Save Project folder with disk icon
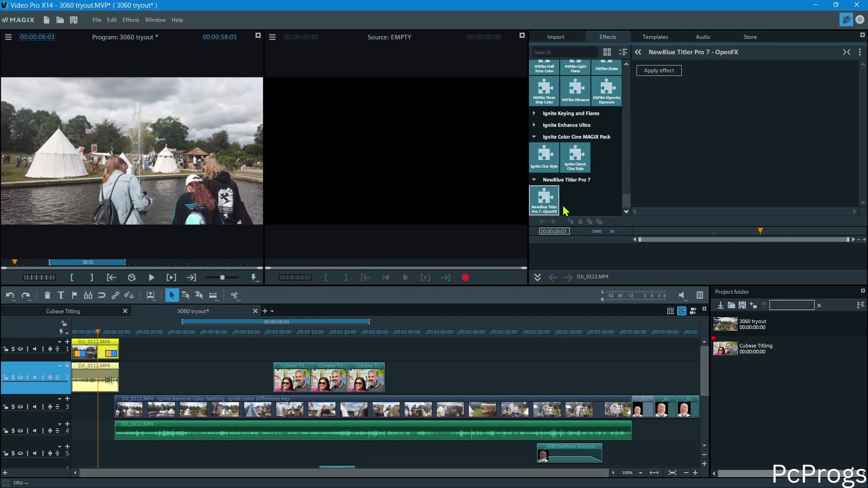This screenshot has height=488, width=868. coord(742,305)
